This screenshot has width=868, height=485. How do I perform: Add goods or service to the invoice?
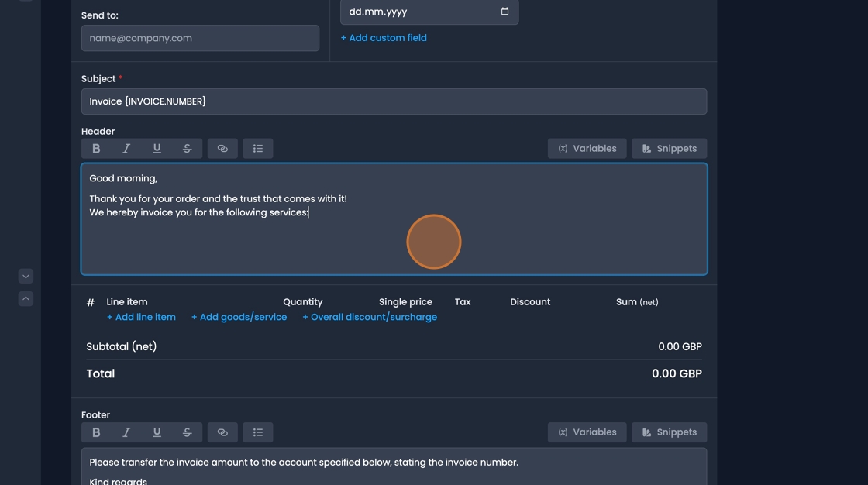239,316
